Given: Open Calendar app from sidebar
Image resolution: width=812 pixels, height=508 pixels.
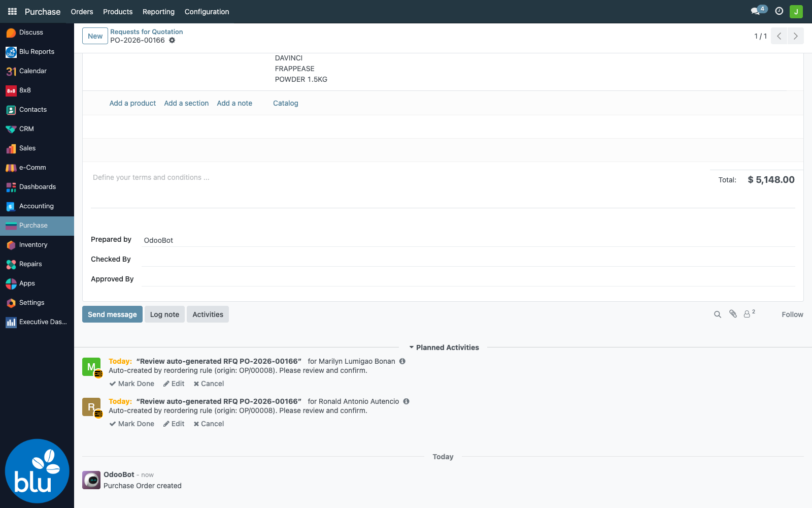Looking at the screenshot, I should tap(37, 71).
